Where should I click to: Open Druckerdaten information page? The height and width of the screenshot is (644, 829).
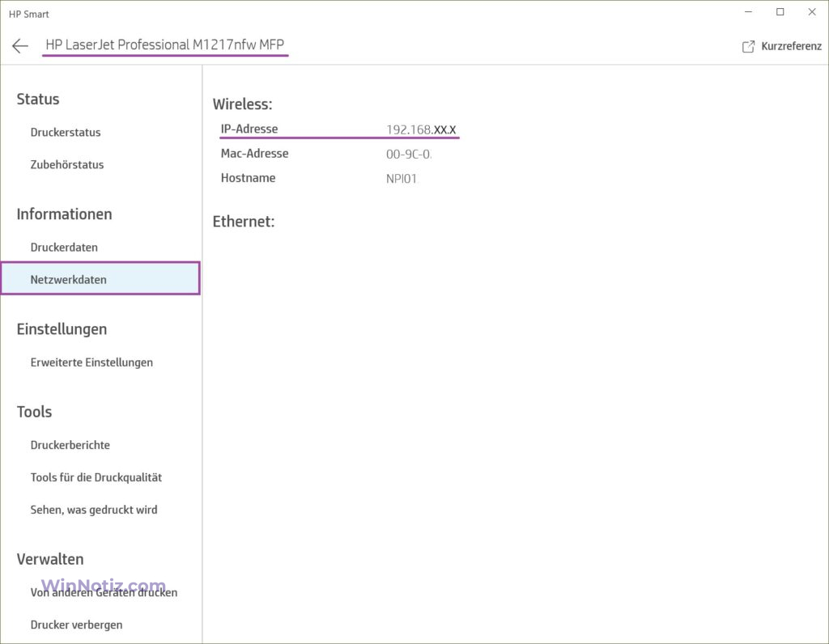click(64, 248)
